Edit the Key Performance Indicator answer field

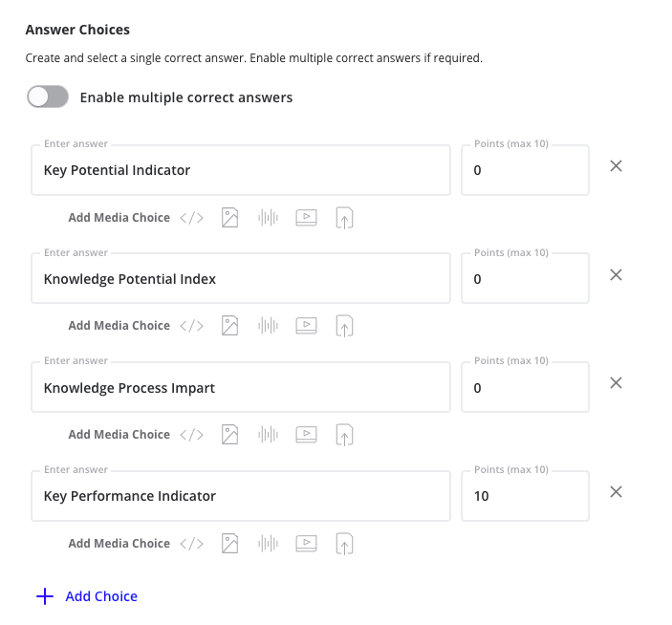(x=240, y=496)
